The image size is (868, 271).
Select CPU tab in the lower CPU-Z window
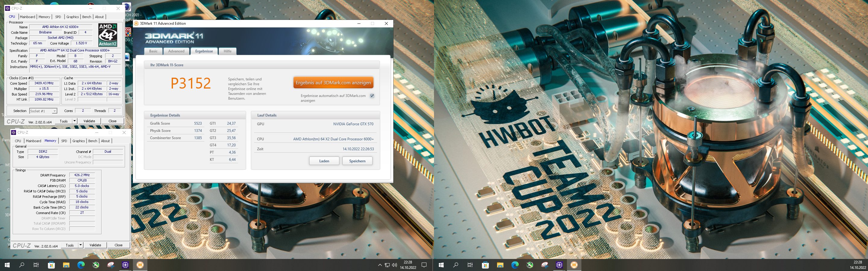(18, 141)
